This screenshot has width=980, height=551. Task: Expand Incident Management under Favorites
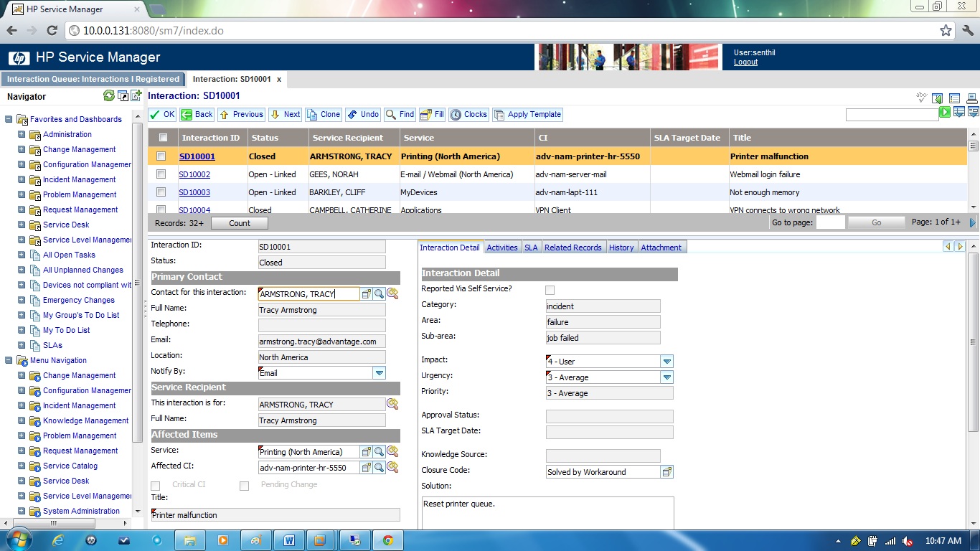[x=21, y=179]
